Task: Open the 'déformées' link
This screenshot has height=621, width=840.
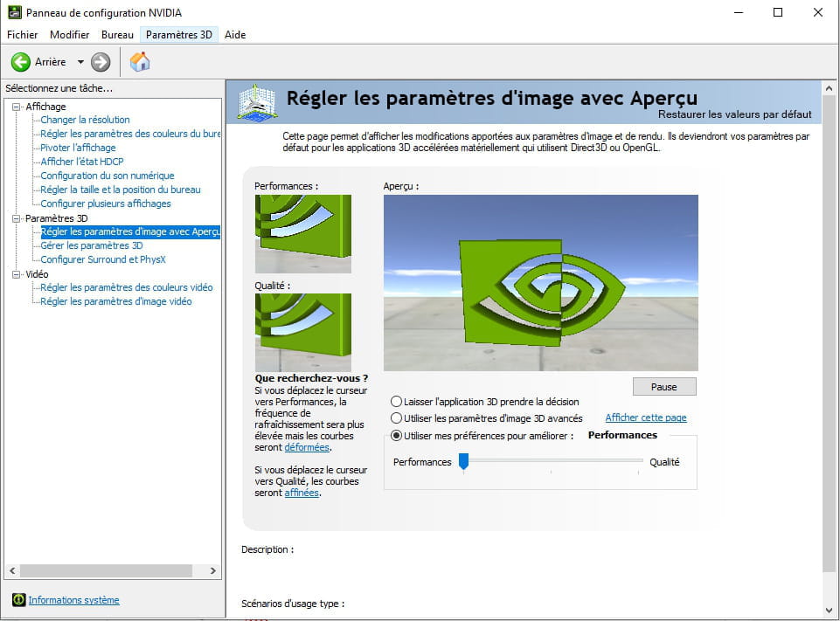Action: tap(307, 447)
